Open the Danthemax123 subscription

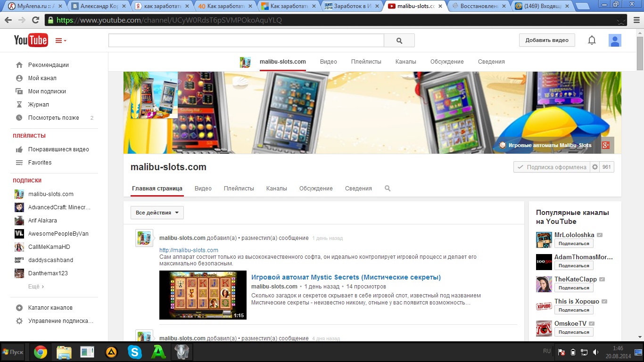(x=48, y=273)
